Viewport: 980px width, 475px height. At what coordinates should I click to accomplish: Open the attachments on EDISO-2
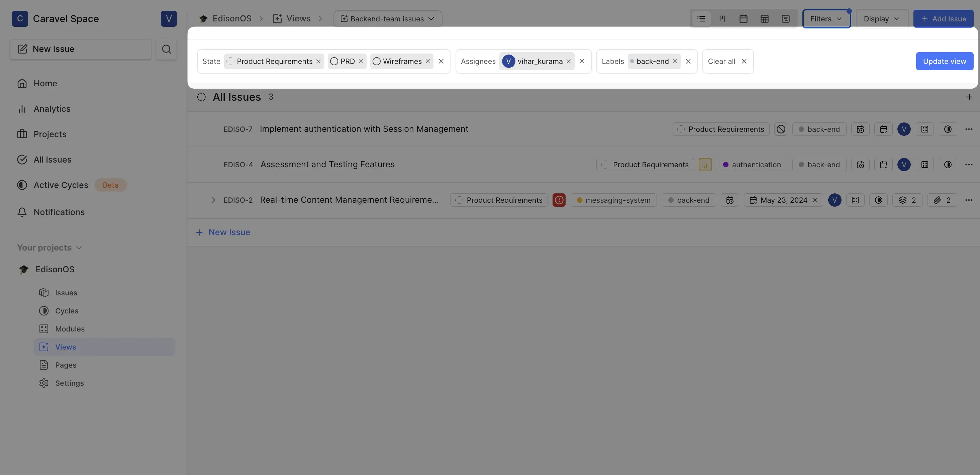942,200
